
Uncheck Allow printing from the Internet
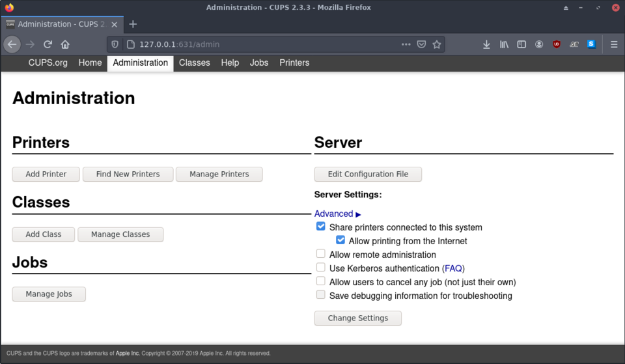[340, 240]
